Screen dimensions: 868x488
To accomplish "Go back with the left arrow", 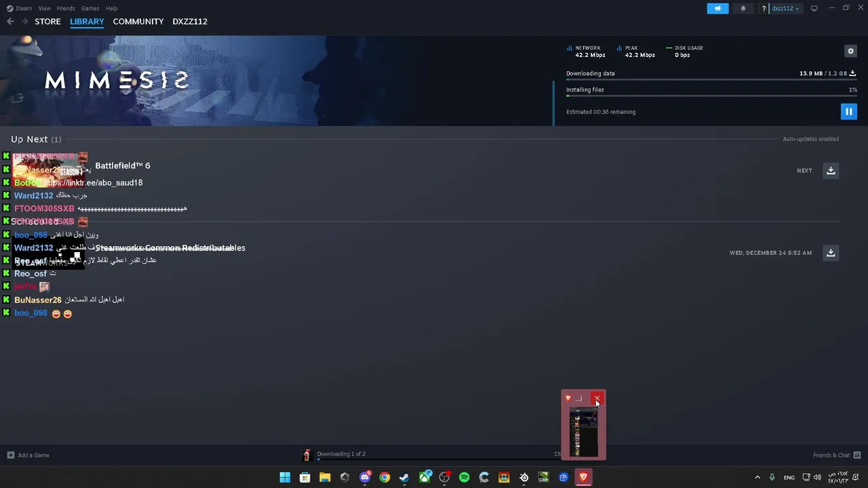I will (10, 21).
